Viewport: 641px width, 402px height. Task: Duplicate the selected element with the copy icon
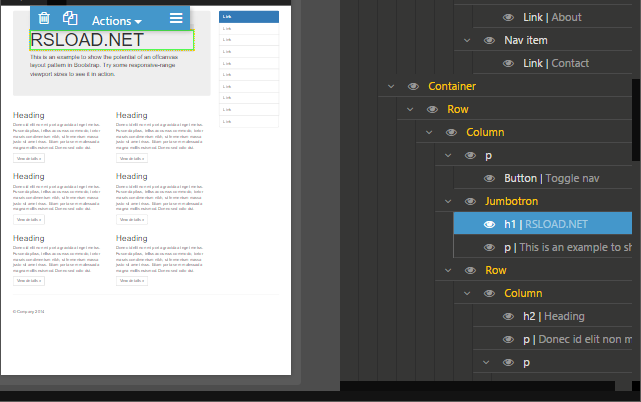click(70, 18)
